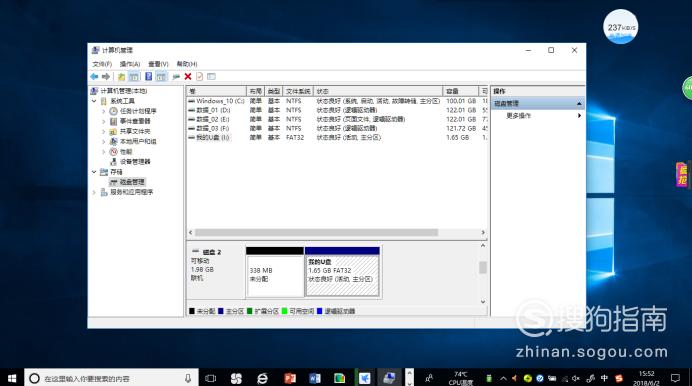
Task: Select 共享文件夹 (Shared Folders) tree item
Action: click(135, 131)
